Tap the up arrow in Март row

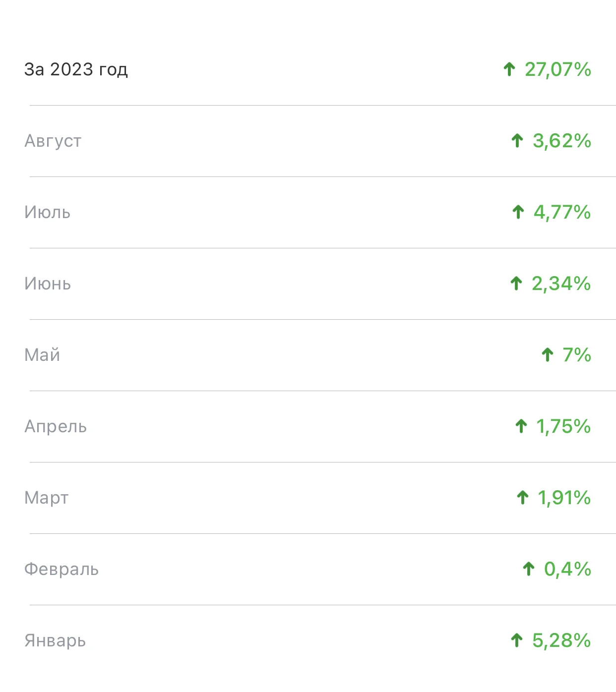coord(522,498)
